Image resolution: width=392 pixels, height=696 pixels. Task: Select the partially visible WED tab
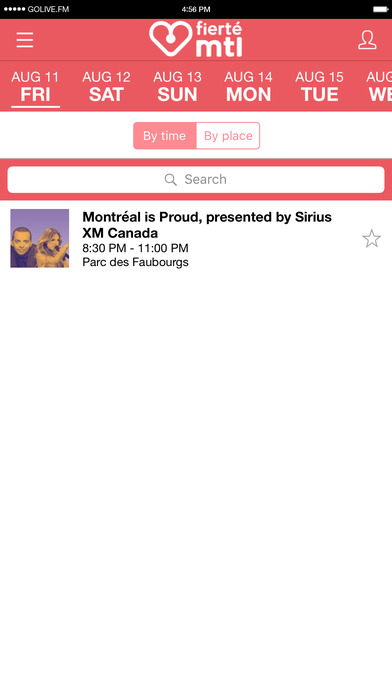[x=380, y=87]
